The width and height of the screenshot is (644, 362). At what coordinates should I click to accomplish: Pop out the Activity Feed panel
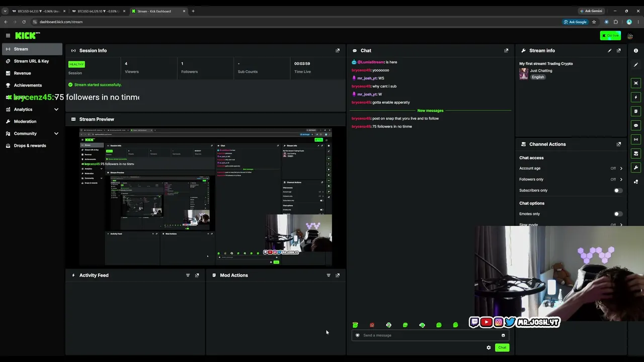point(197,275)
